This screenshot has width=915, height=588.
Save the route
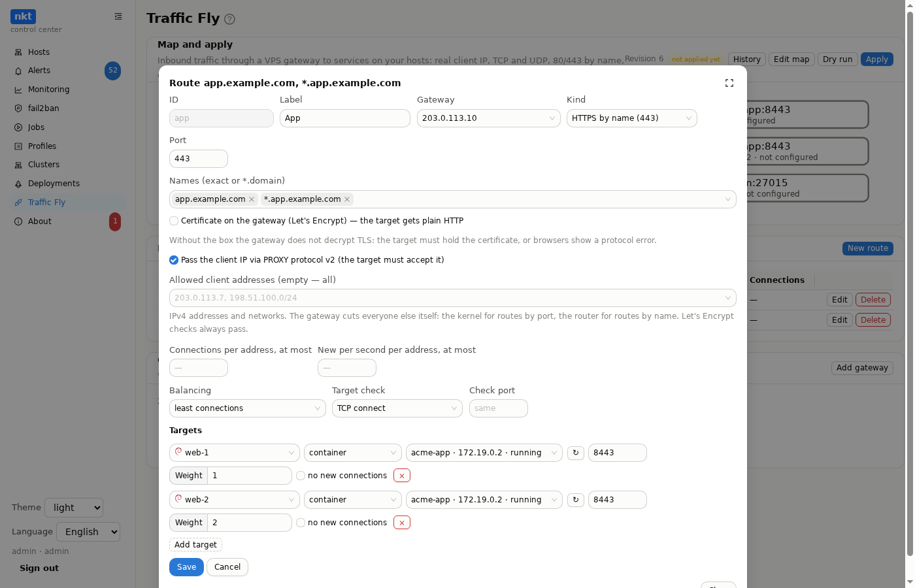[186, 567]
